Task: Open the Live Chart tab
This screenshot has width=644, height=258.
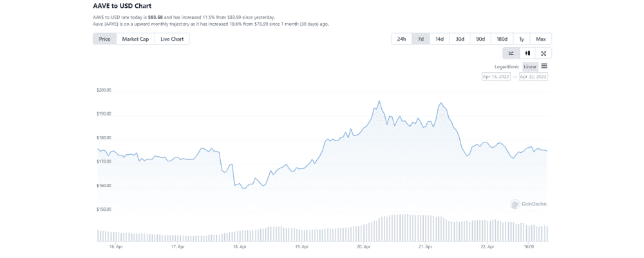Action: tap(172, 39)
